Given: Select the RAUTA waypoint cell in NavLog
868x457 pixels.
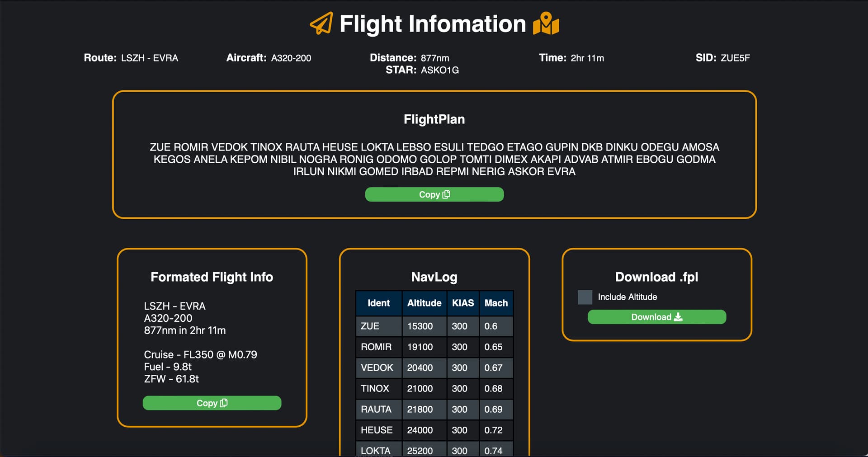Looking at the screenshot, I should 379,409.
